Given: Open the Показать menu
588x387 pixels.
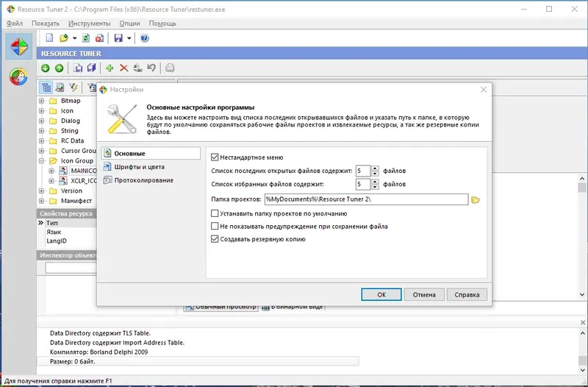Looking at the screenshot, I should click(x=46, y=24).
